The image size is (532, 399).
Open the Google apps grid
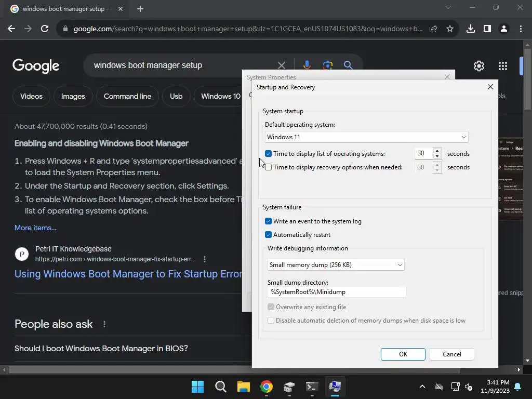coord(503,66)
